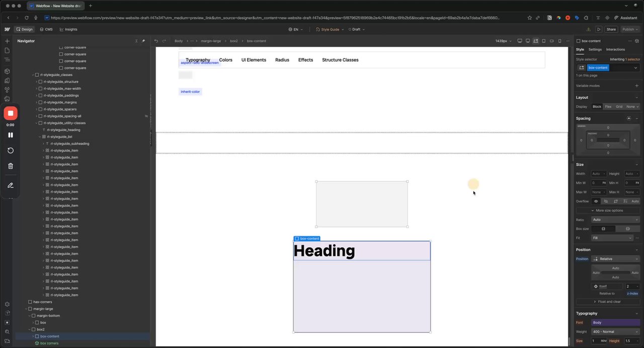
Task: Set display to Flex
Action: coord(608,107)
